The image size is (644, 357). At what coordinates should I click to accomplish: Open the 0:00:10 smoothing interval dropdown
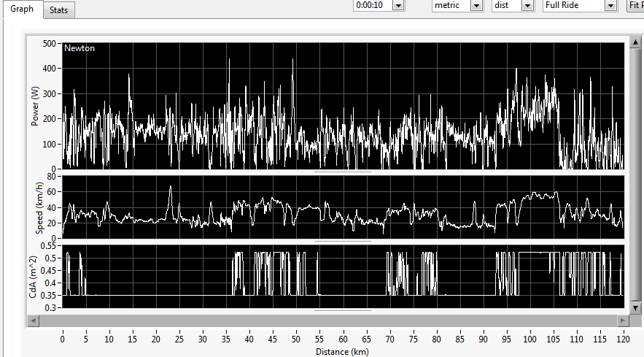coord(398,5)
